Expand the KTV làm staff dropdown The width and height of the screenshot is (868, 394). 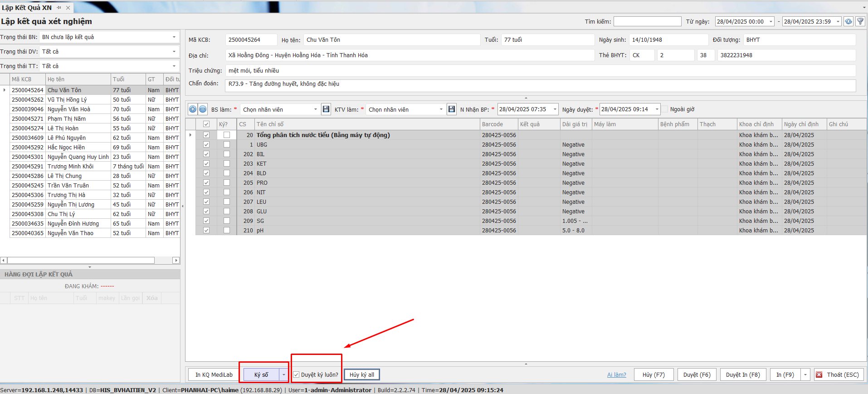coord(441,109)
